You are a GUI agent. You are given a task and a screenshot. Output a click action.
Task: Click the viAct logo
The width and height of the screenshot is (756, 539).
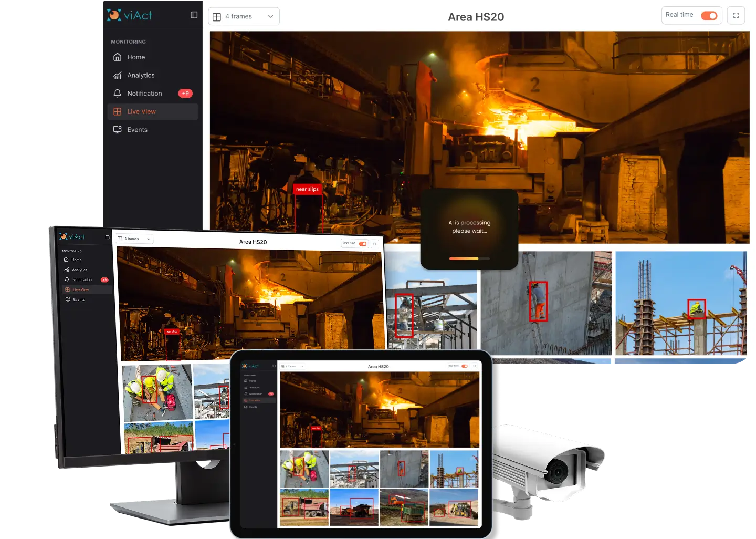(x=130, y=15)
